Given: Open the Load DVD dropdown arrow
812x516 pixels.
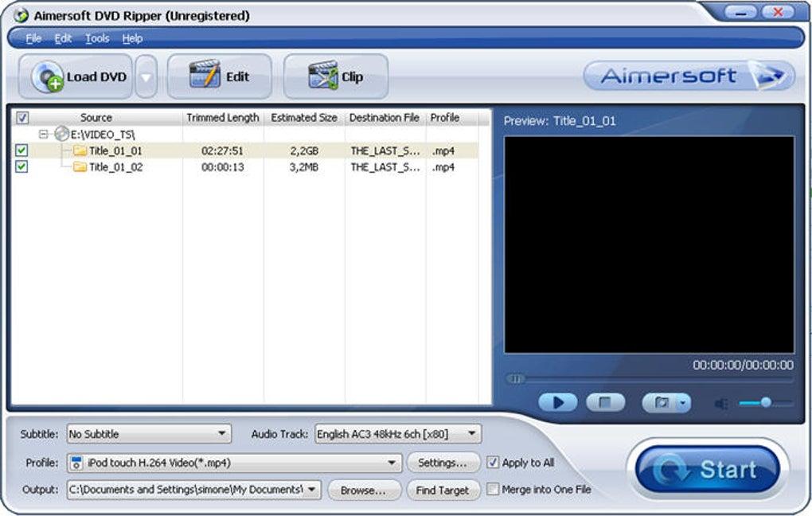Looking at the screenshot, I should 146,77.
